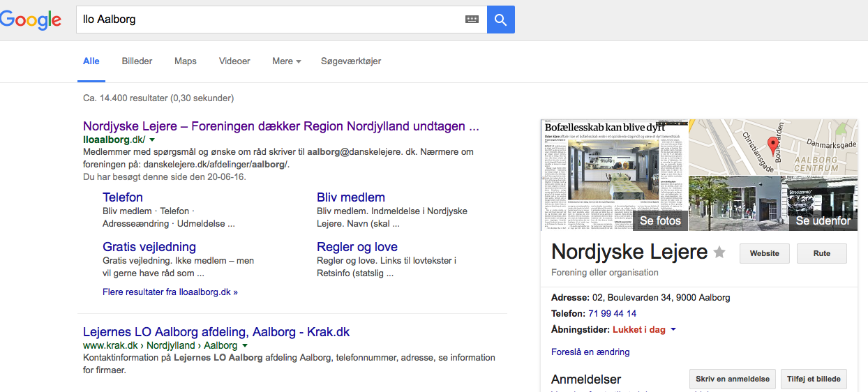
Task: Open the on-screen keyboard icon in search box
Action: (x=472, y=20)
